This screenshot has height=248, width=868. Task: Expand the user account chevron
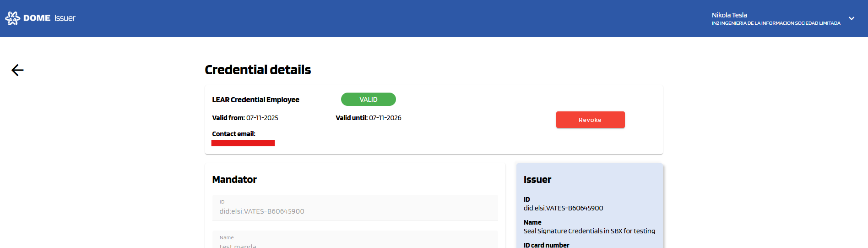[851, 19]
